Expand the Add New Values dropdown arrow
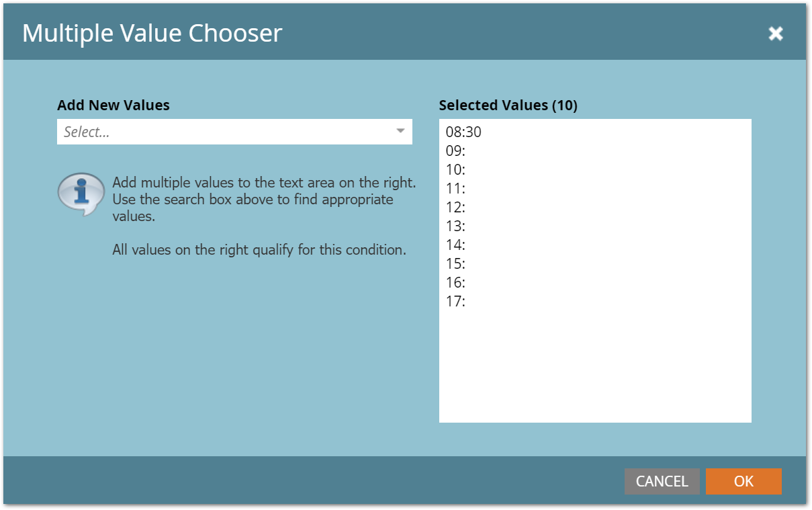 pos(400,132)
